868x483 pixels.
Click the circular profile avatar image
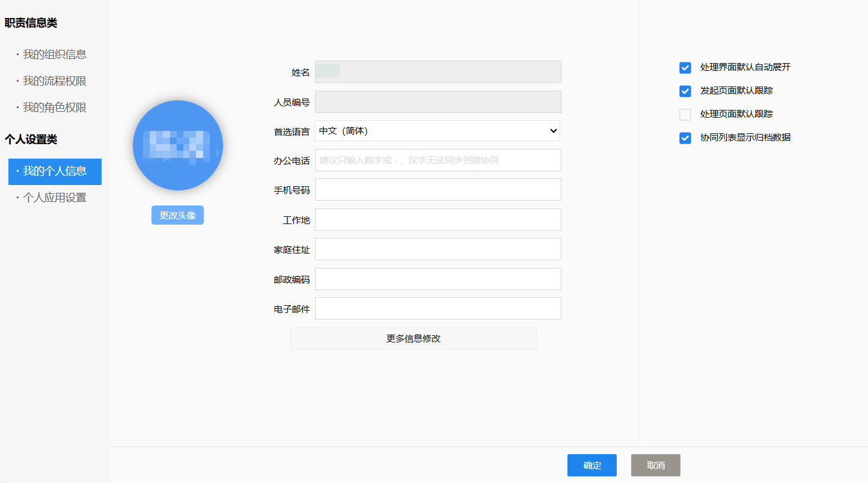[x=178, y=145]
